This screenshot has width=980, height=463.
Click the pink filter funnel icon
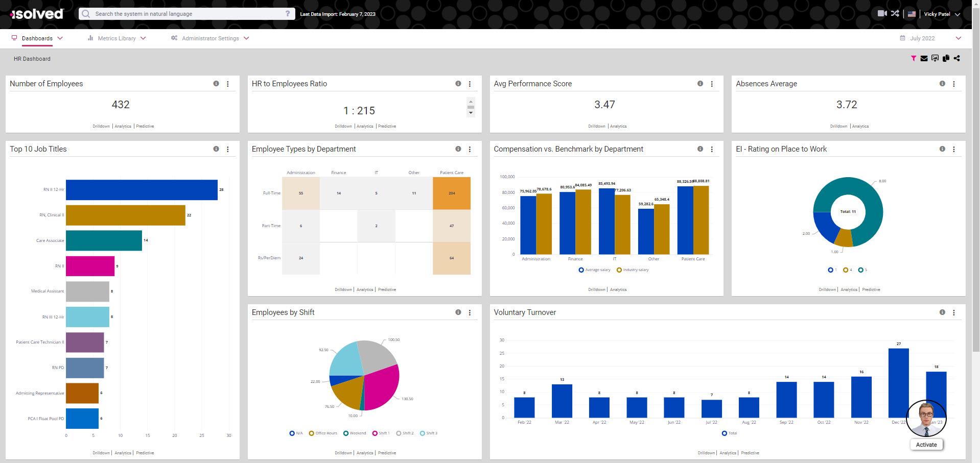(913, 59)
